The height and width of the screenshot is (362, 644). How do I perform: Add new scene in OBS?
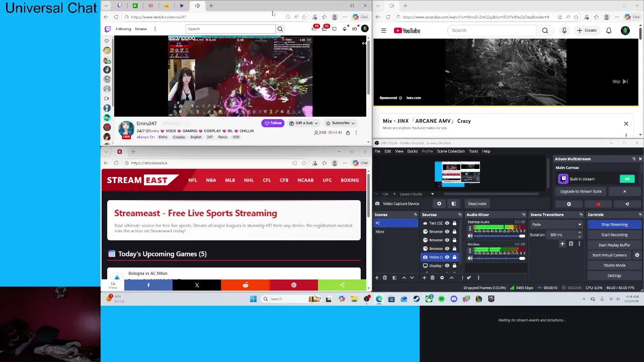[x=377, y=278]
